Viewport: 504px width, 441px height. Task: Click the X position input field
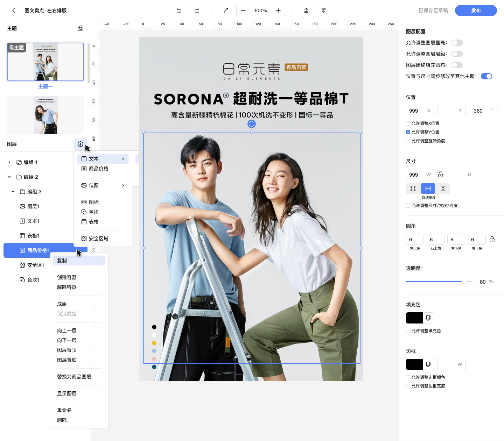click(420, 111)
